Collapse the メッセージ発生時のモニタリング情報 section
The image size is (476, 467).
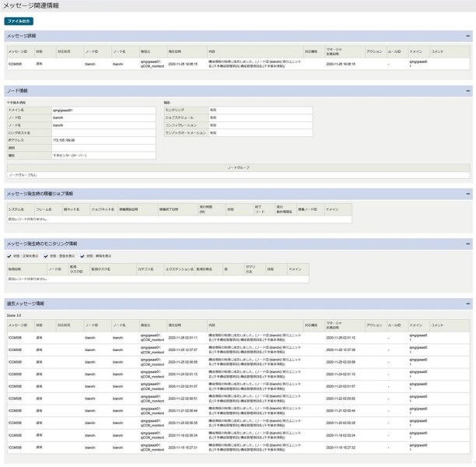pyautogui.click(x=467, y=244)
